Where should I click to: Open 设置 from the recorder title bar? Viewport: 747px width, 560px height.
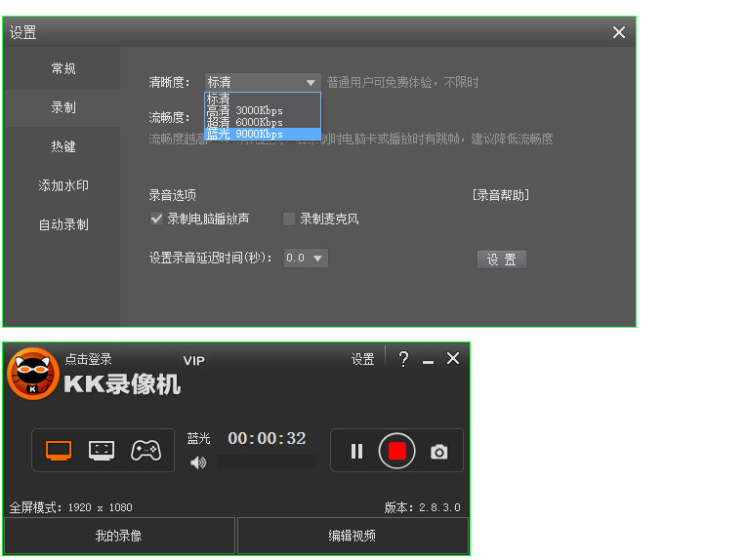pos(362,359)
